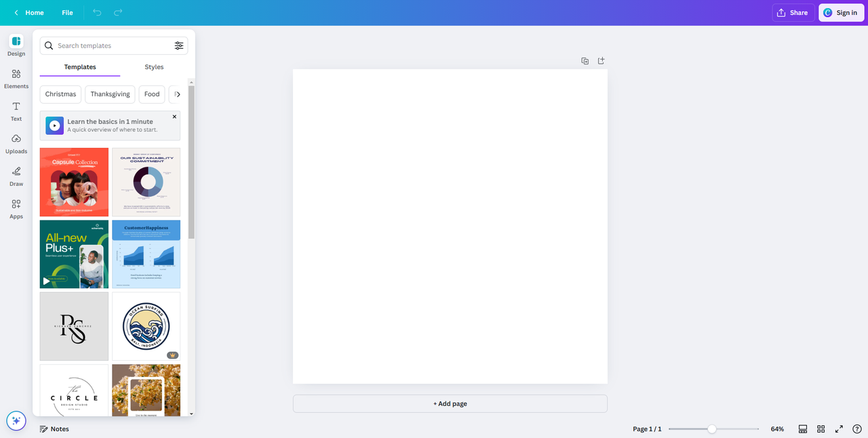The image size is (868, 438).
Task: Click the Redo arrow icon
Action: coord(118,13)
